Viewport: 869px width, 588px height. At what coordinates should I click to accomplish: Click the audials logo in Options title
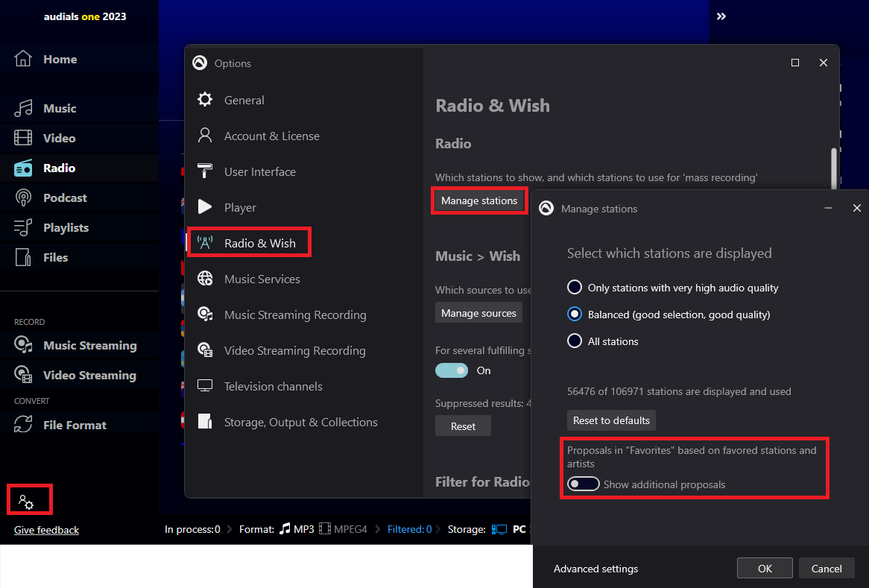pyautogui.click(x=200, y=63)
